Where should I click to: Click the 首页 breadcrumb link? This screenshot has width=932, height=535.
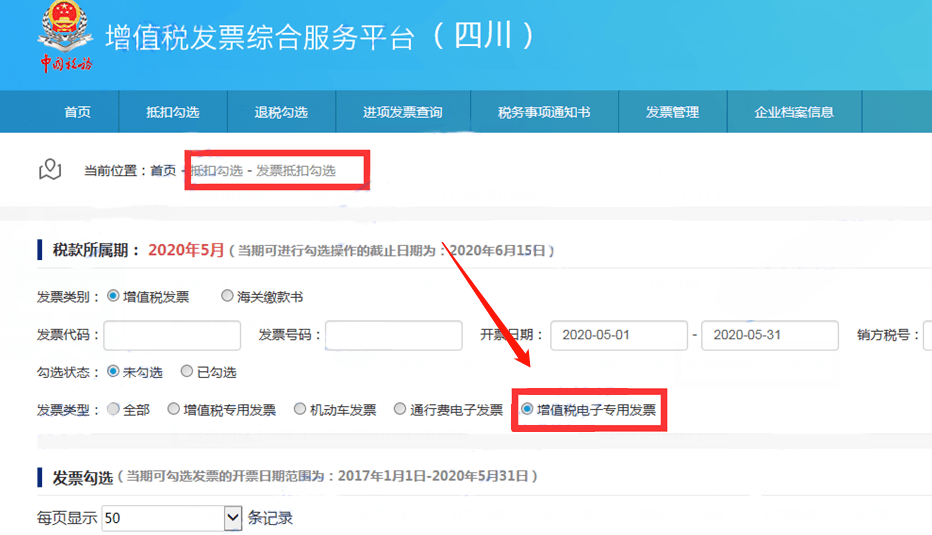tap(163, 171)
